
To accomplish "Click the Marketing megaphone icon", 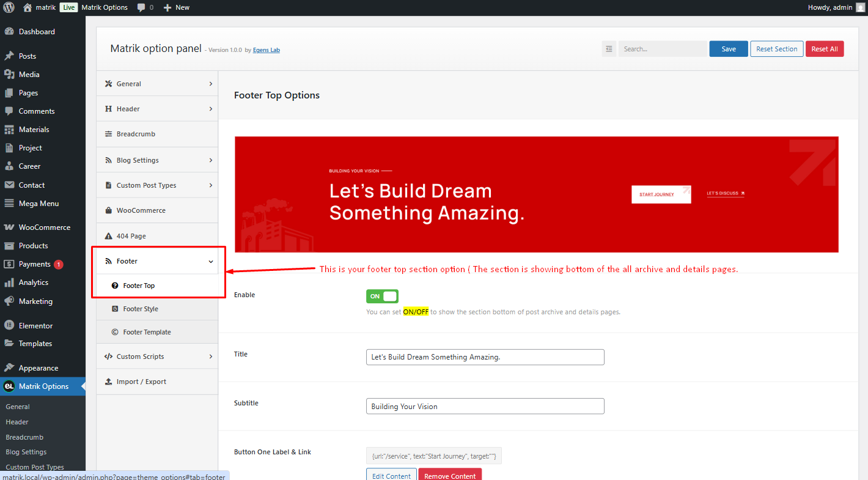I will (9, 301).
